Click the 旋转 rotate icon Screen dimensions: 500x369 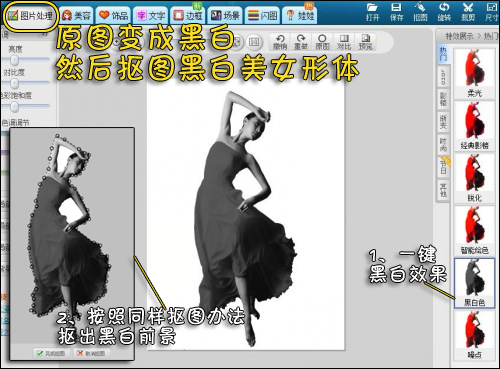point(444,12)
